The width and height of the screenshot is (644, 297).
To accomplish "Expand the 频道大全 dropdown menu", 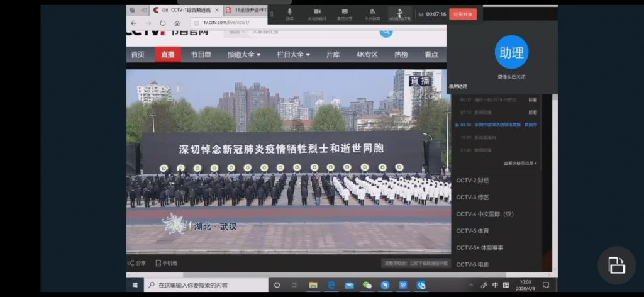I will coord(244,55).
